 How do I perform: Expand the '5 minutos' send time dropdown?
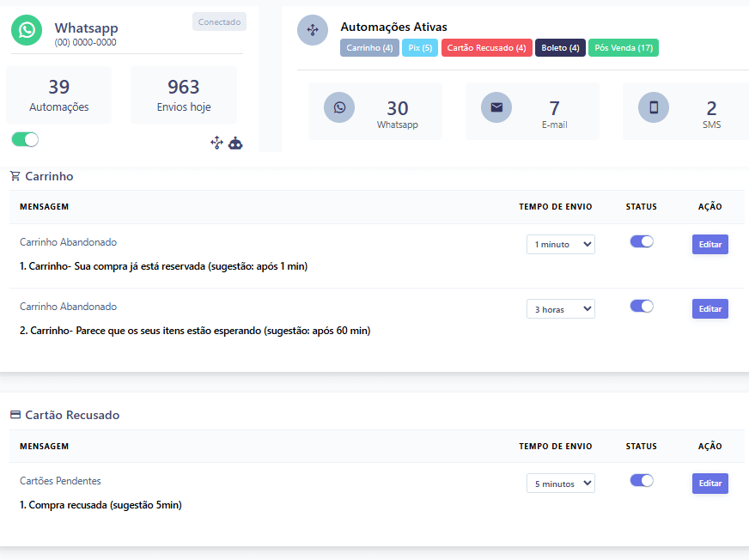(x=560, y=484)
